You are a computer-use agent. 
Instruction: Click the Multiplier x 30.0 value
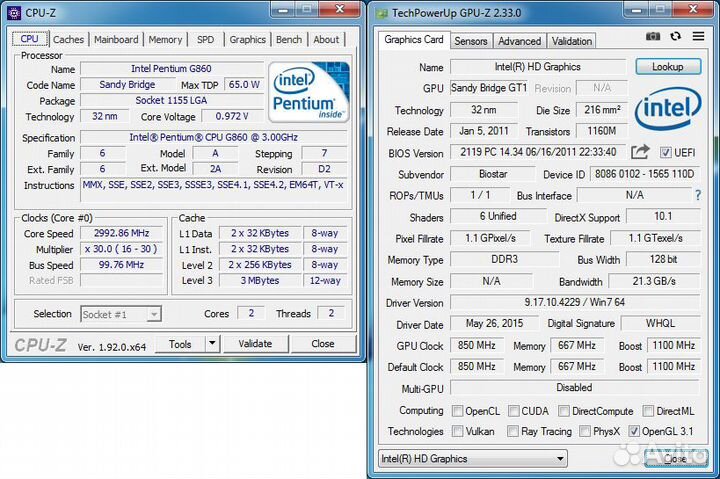click(x=122, y=249)
